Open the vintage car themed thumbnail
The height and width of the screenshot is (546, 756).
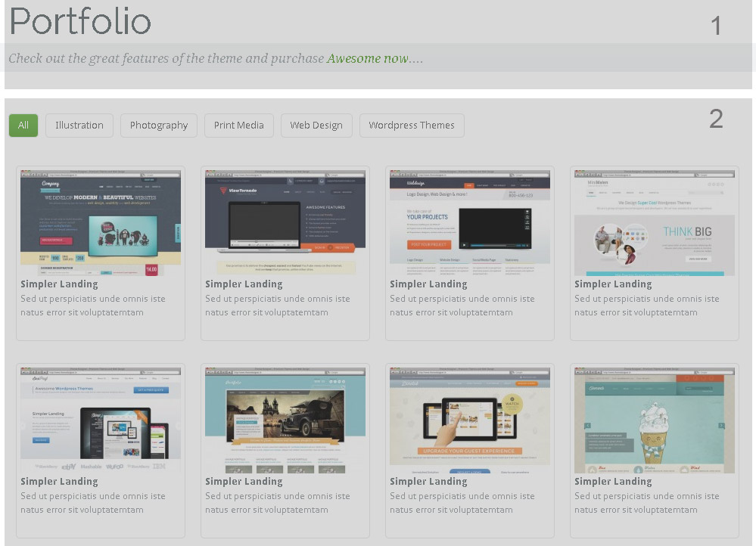[285, 419]
